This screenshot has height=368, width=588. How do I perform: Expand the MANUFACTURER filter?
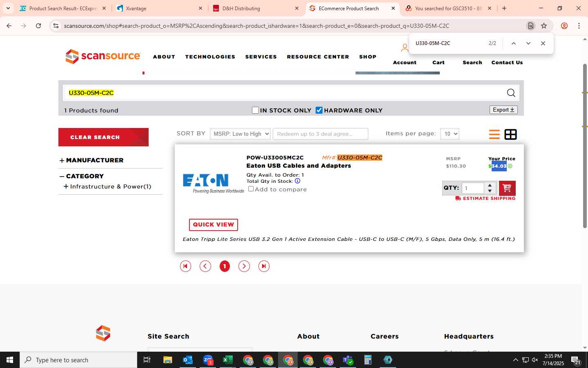(x=62, y=161)
